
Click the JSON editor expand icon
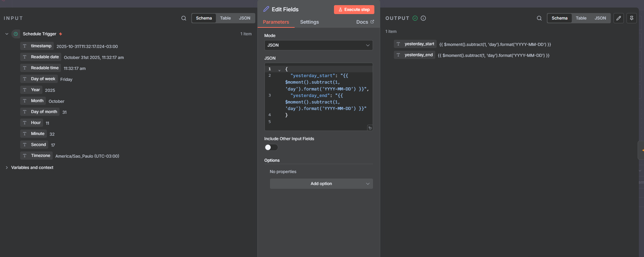click(370, 128)
